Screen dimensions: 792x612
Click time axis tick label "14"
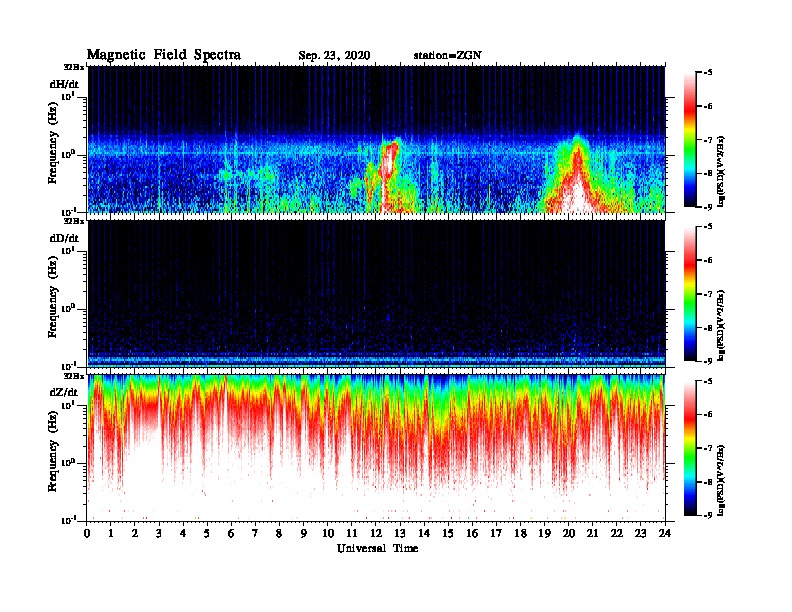click(x=424, y=534)
